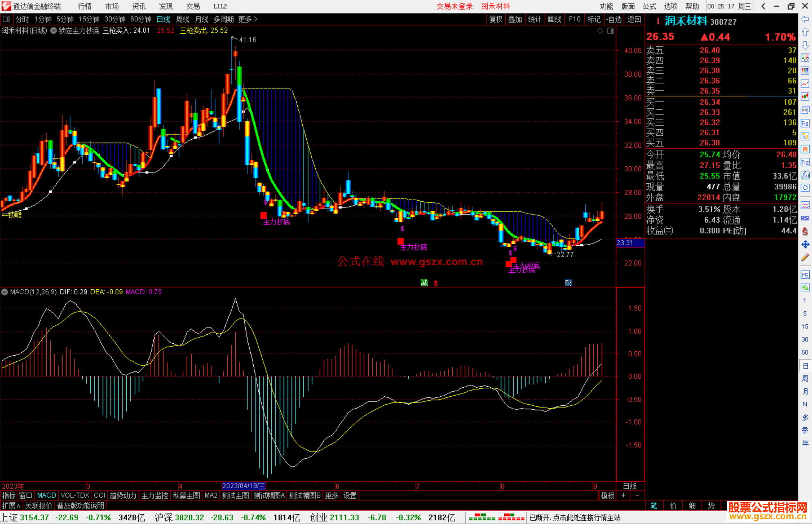This screenshot has width=812, height=524.
Task: Toggle the panel icon left of 分时
Action: tap(6, 19)
